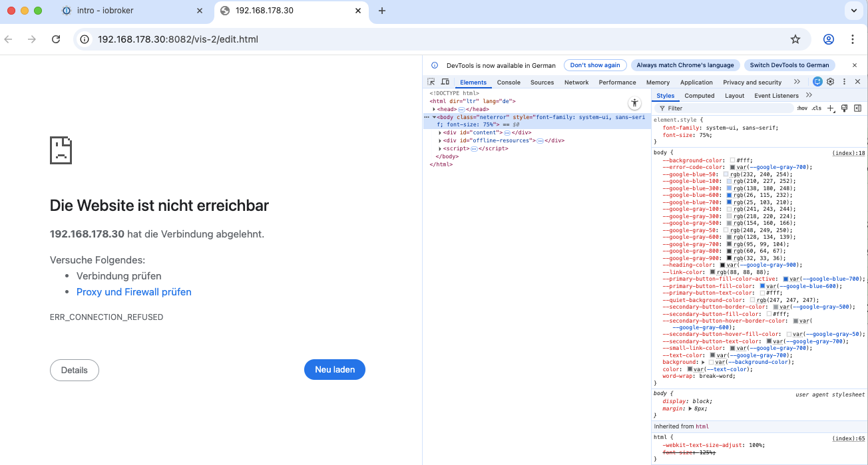Close the DevTools panel
Viewport: 868px width, 465px height.
coord(857,82)
